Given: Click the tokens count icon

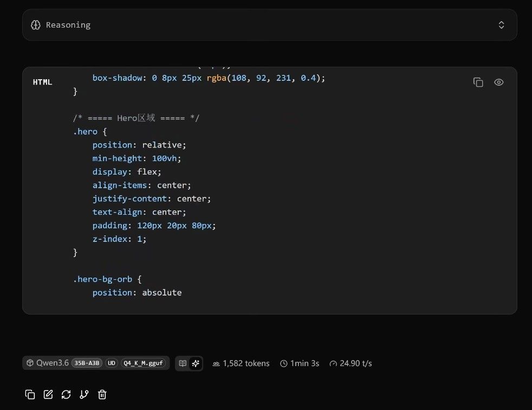Looking at the screenshot, I should pos(216,364).
